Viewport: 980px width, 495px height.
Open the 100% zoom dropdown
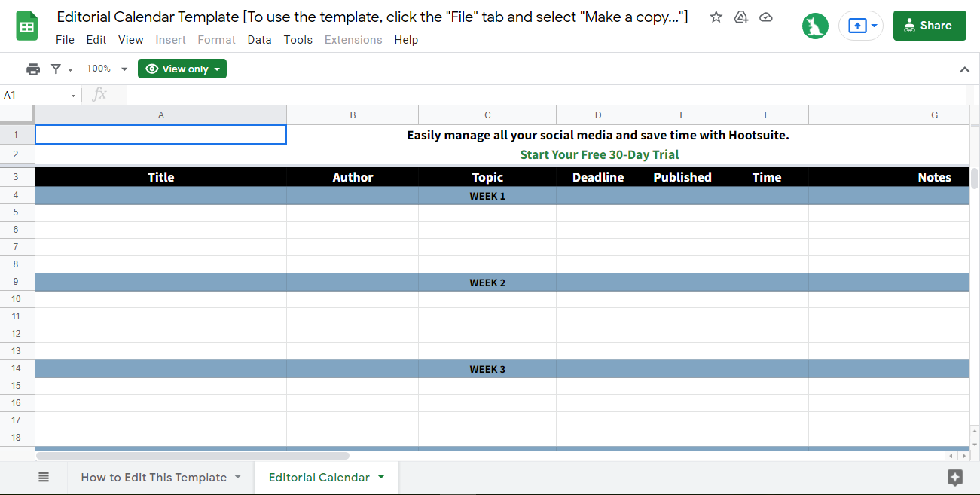[x=105, y=69]
